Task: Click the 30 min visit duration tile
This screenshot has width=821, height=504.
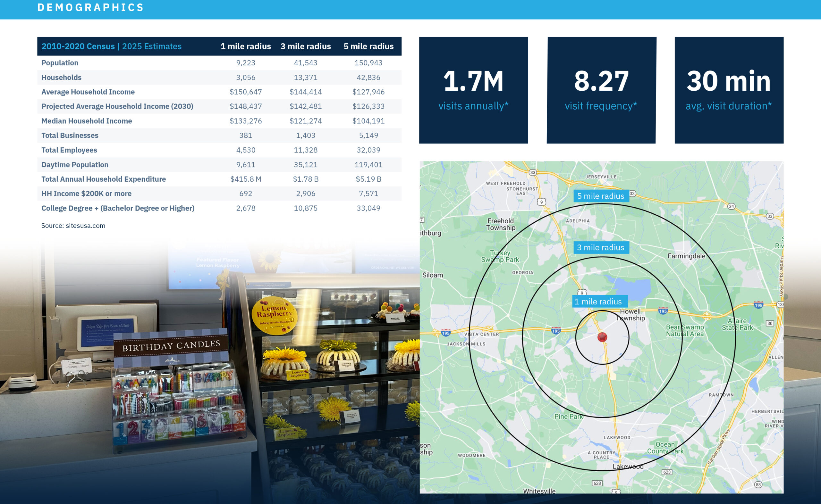Action: (729, 90)
